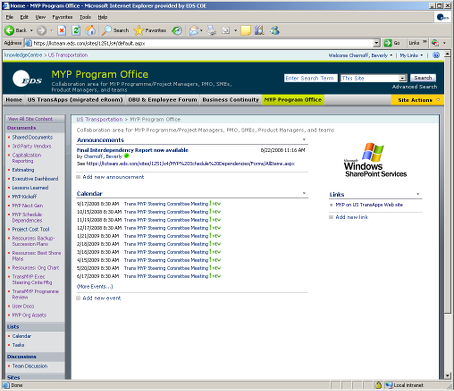Open Executive Dashboard in sidebar
The height and width of the screenshot is (391, 454).
point(35,179)
